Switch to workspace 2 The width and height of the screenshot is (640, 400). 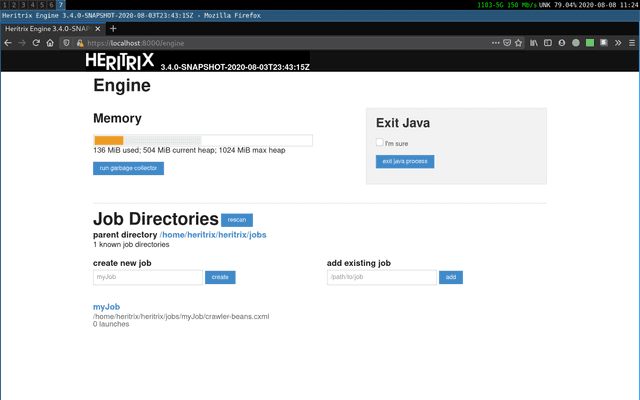(x=14, y=5)
